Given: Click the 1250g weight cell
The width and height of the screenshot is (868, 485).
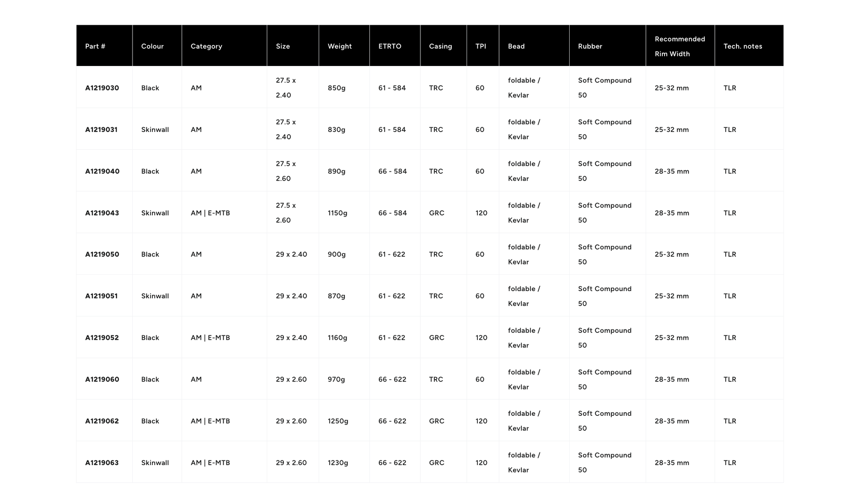Looking at the screenshot, I should point(338,421).
